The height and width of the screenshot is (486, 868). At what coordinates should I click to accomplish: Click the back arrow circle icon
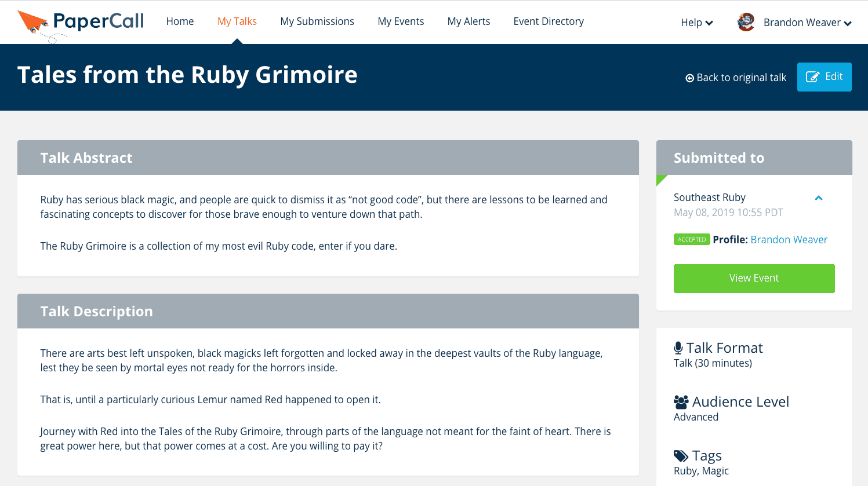click(x=690, y=78)
